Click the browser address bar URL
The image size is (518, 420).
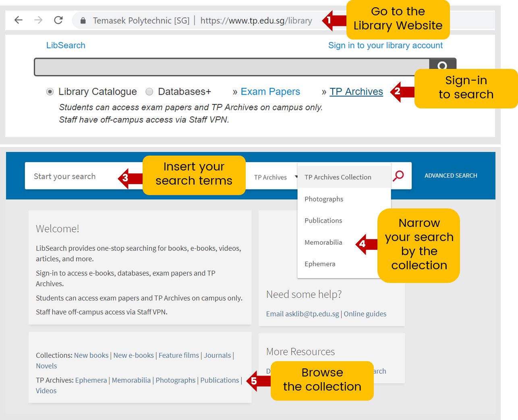point(256,21)
